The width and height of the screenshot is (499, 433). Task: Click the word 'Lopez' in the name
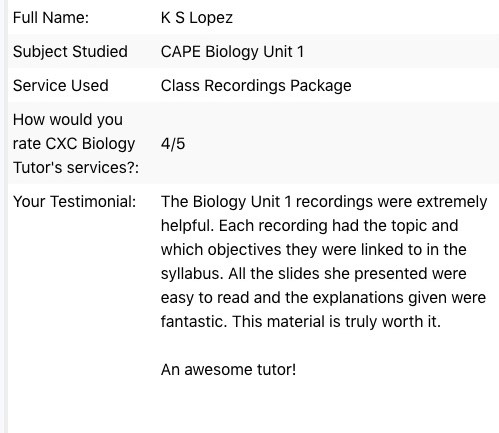pyautogui.click(x=211, y=18)
